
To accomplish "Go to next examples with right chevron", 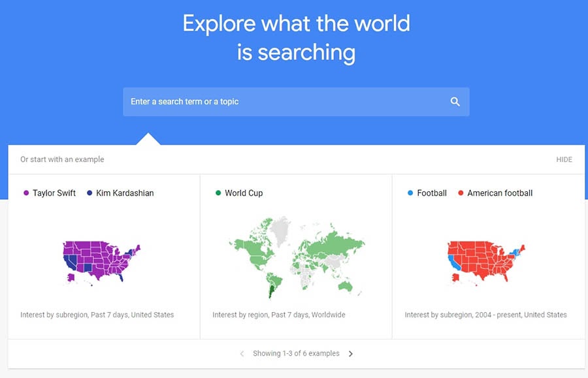I will tap(351, 354).
